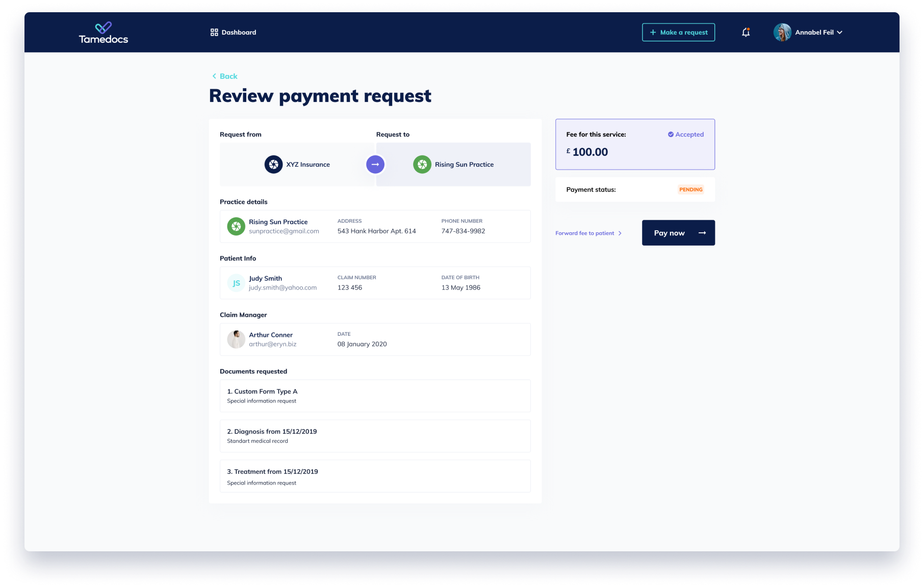Open the Custom Form Type A document
Viewport: 924px width, 588px height.
pyautogui.click(x=375, y=396)
